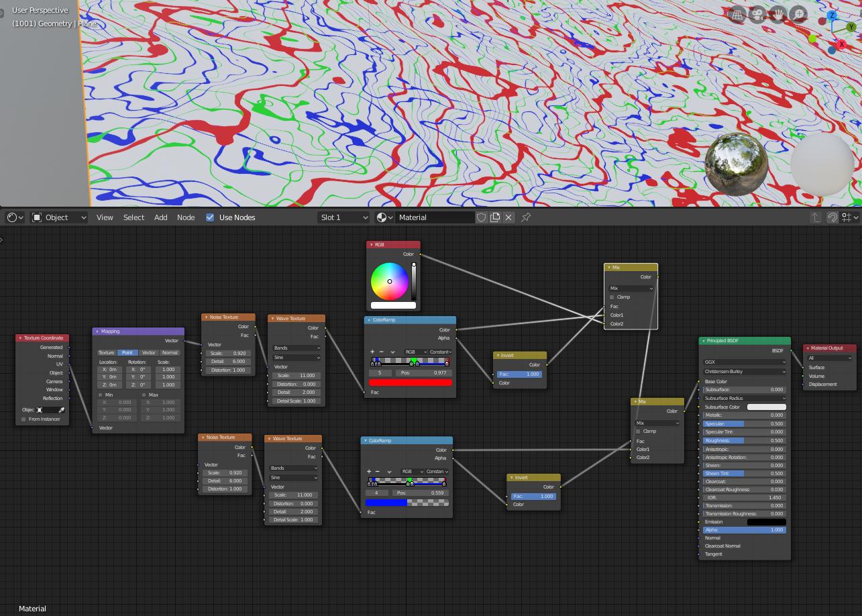Open the Select menu
The width and height of the screenshot is (862, 616).
pyautogui.click(x=133, y=217)
